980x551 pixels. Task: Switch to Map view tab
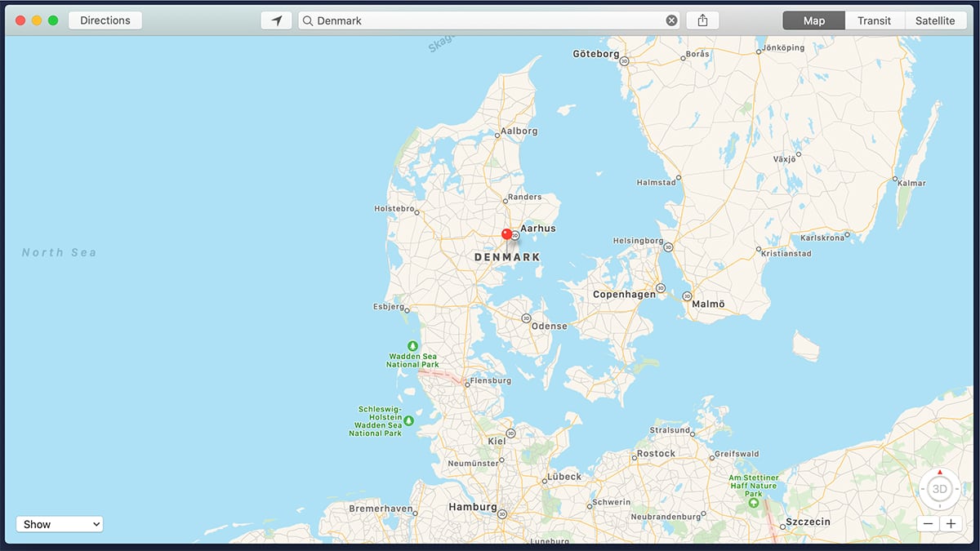click(813, 20)
